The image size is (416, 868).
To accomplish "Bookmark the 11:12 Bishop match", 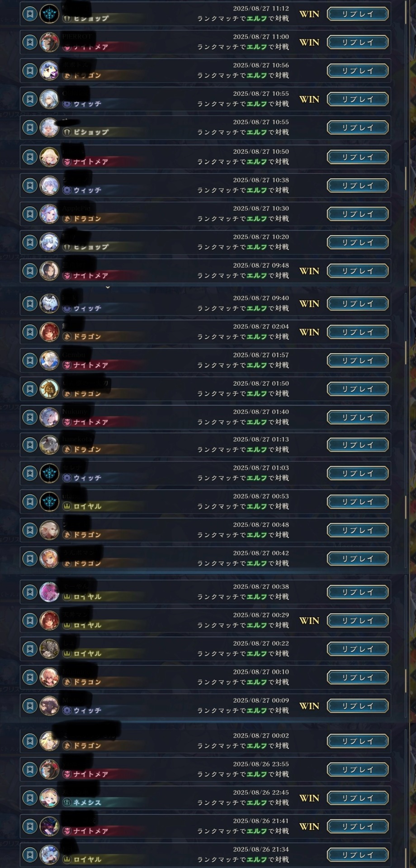I will (x=30, y=14).
